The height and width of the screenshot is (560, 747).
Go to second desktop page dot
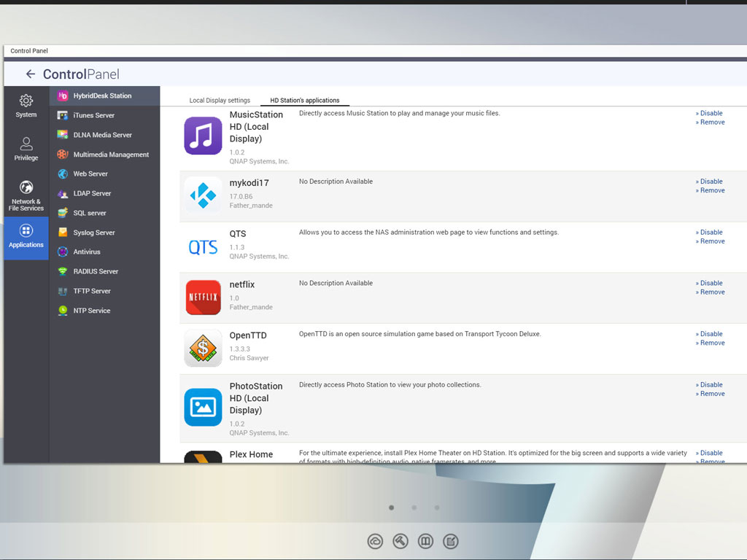point(414,507)
